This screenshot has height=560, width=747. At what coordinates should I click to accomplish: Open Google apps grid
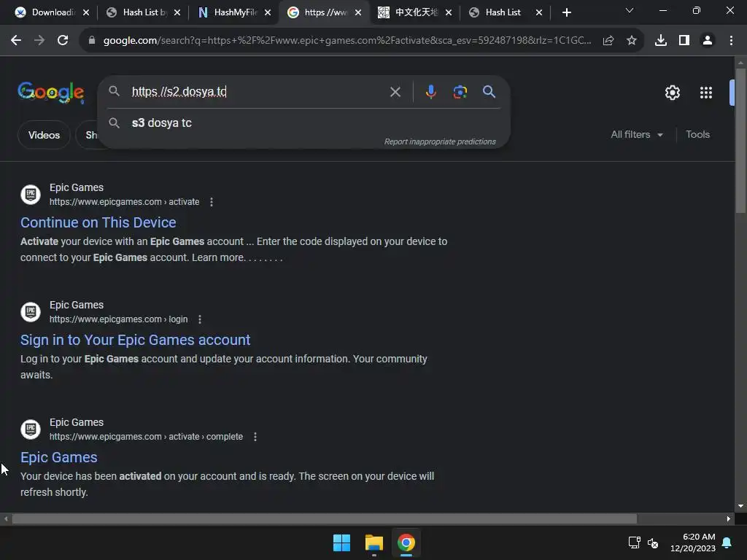click(x=706, y=93)
